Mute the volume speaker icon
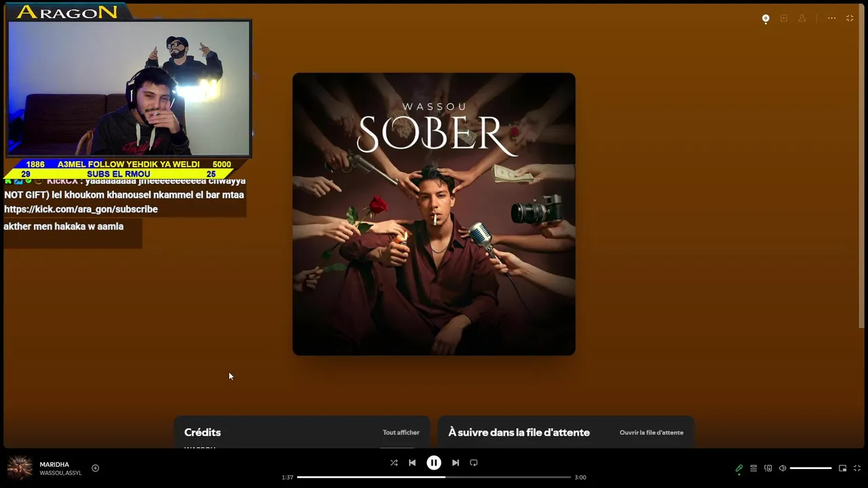 (x=783, y=468)
